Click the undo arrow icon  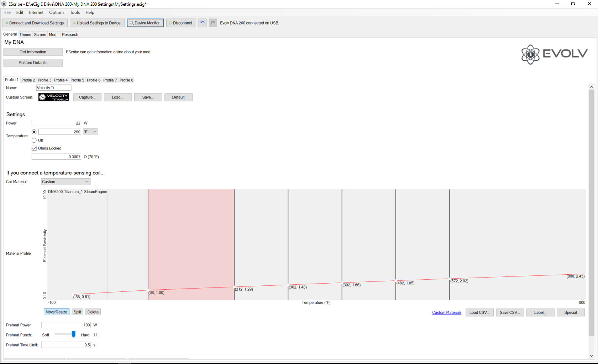pyautogui.click(x=202, y=23)
